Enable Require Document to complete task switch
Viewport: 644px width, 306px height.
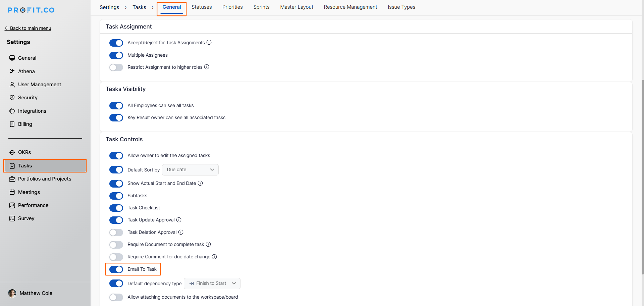[116, 245]
